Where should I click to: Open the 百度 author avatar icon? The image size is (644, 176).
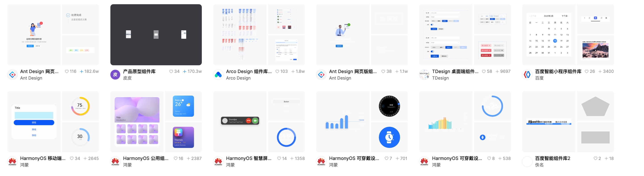tap(527, 74)
